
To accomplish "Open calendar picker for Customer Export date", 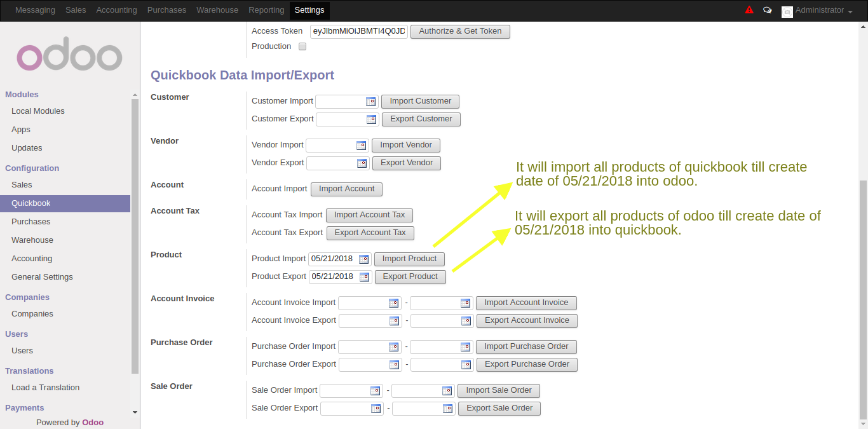I will (x=371, y=119).
